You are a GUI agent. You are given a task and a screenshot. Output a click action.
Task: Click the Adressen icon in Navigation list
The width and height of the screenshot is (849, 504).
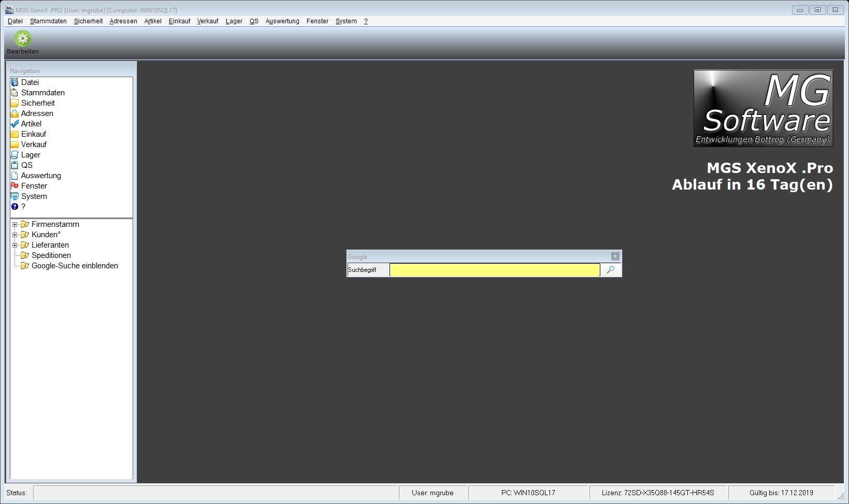(15, 113)
